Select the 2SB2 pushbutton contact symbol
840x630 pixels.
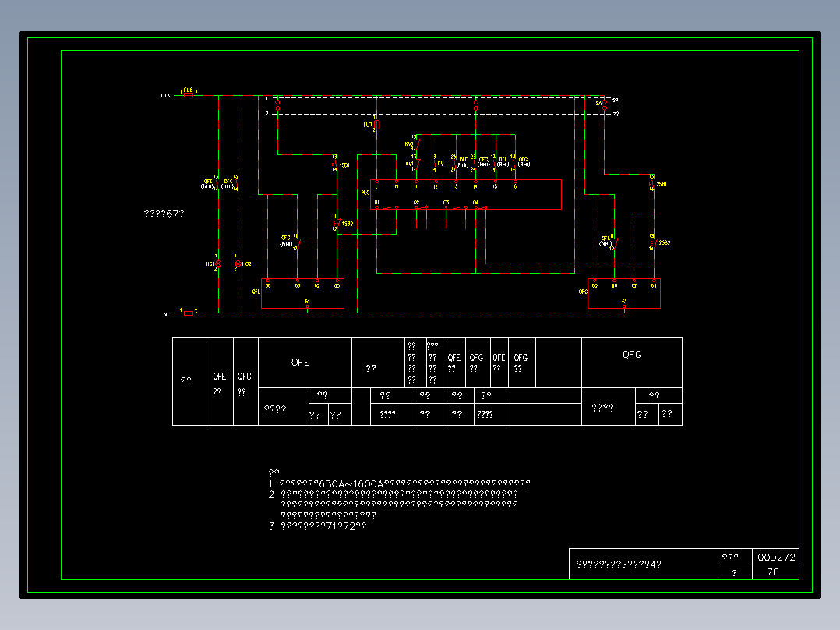[x=654, y=243]
